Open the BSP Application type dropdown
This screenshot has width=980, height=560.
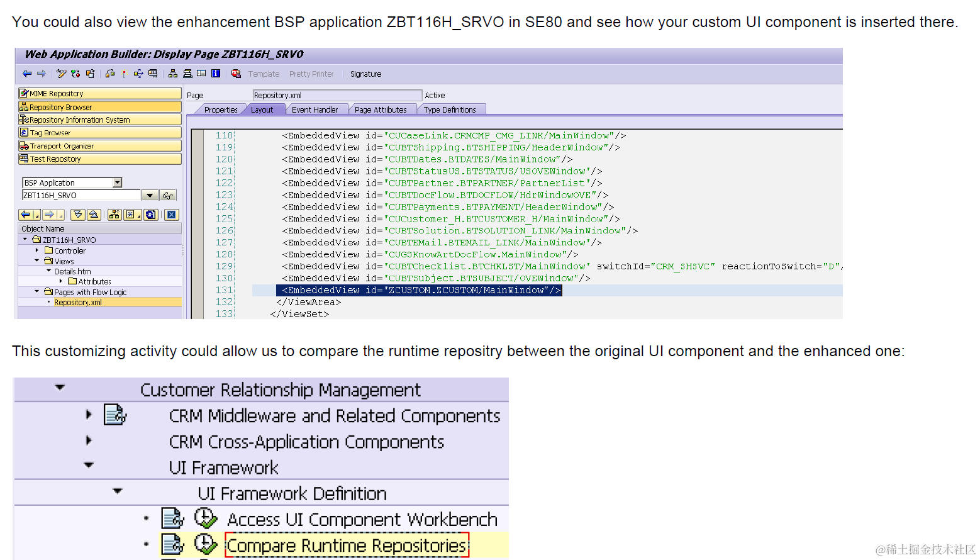tap(117, 182)
